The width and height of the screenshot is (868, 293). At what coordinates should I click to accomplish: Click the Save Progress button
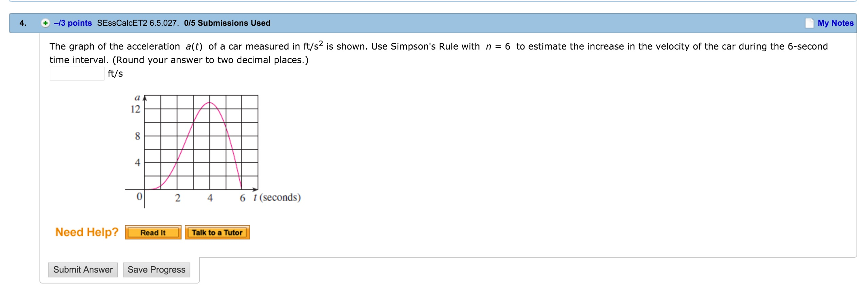click(x=156, y=270)
